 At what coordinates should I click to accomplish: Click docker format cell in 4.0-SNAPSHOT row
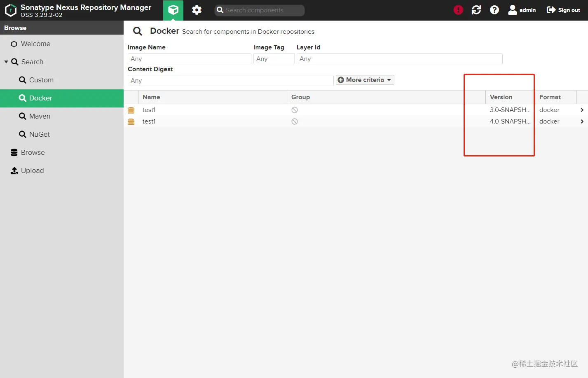pos(549,121)
